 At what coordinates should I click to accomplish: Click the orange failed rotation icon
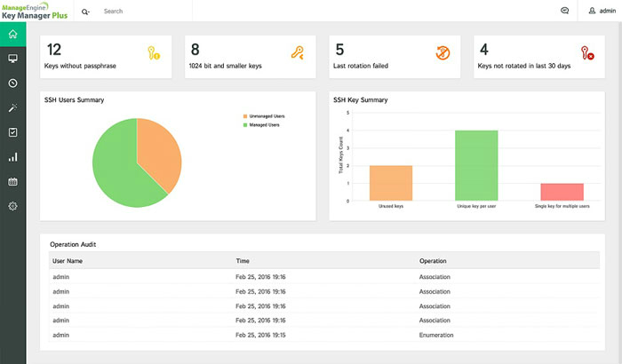442,54
